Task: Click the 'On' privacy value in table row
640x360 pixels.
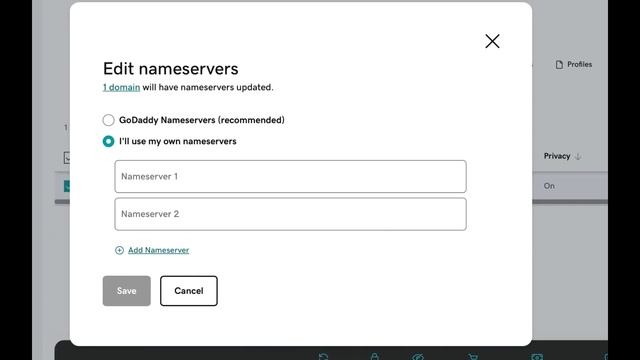Action: (x=549, y=186)
